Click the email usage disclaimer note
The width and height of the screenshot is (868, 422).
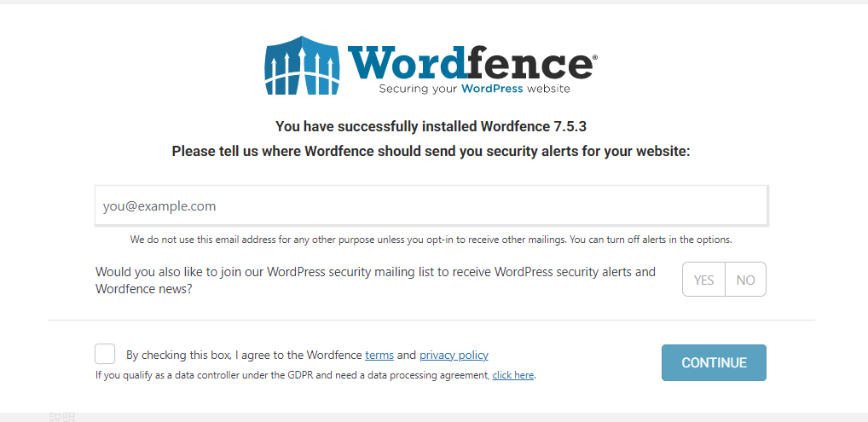pyautogui.click(x=431, y=240)
